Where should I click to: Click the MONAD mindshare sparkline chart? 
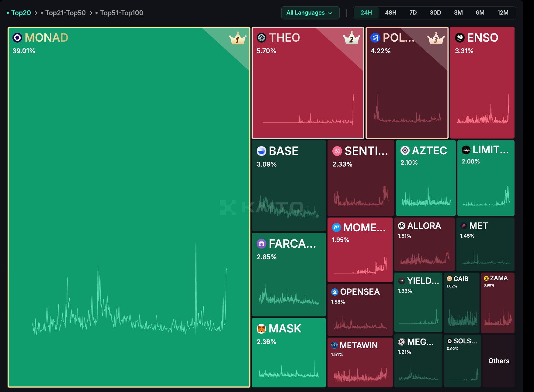coord(129,304)
